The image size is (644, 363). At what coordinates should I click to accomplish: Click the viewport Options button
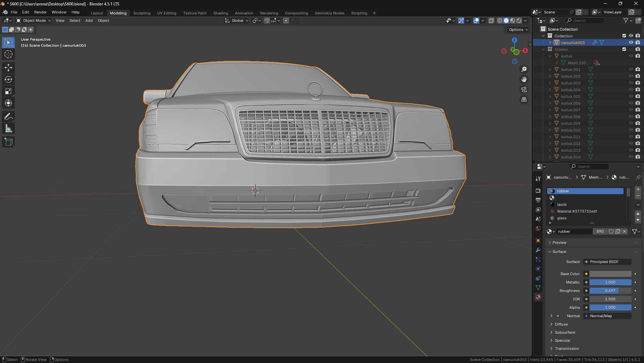[x=518, y=30]
